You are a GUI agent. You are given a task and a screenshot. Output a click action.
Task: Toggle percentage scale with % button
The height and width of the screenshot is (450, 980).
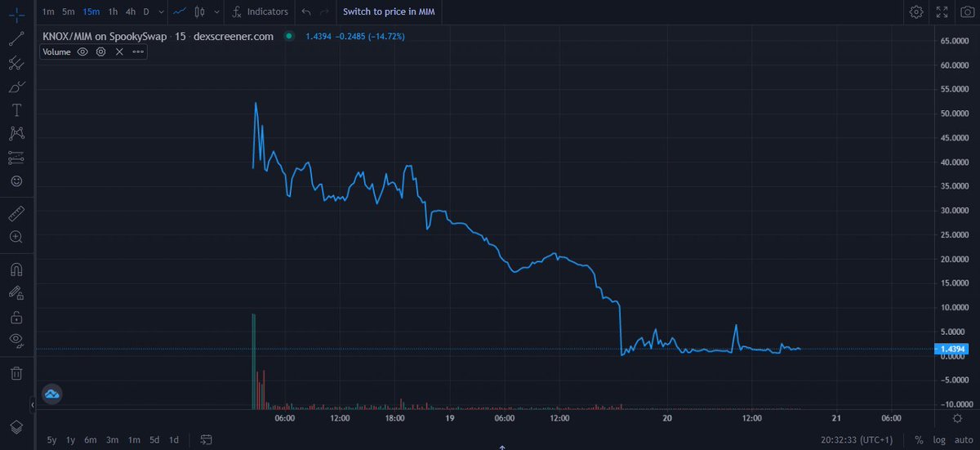[919, 439]
